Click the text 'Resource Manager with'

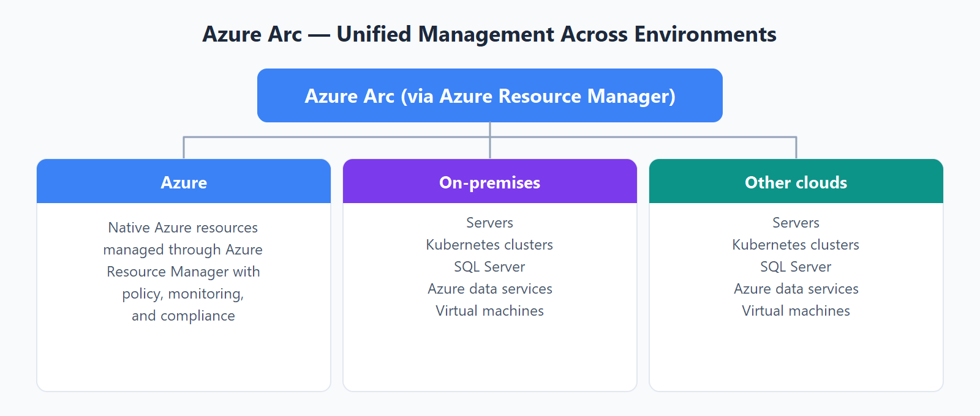coord(183,272)
